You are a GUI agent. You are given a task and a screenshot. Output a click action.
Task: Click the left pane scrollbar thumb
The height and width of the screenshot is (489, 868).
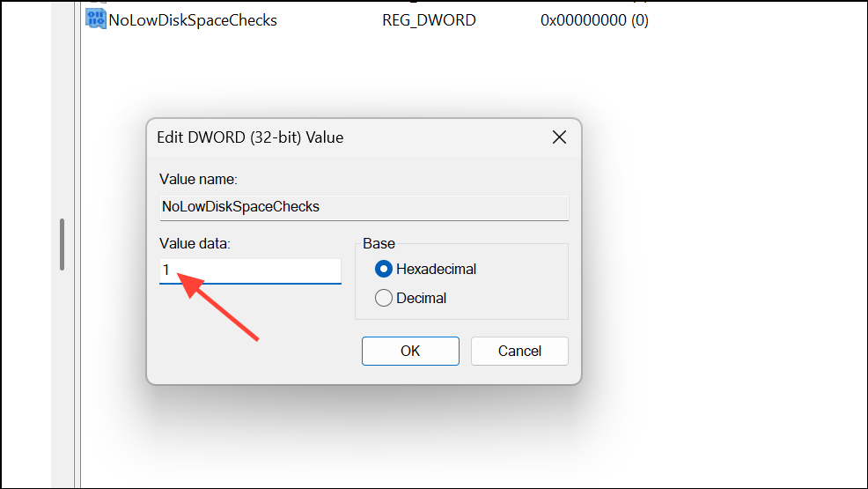coord(62,244)
